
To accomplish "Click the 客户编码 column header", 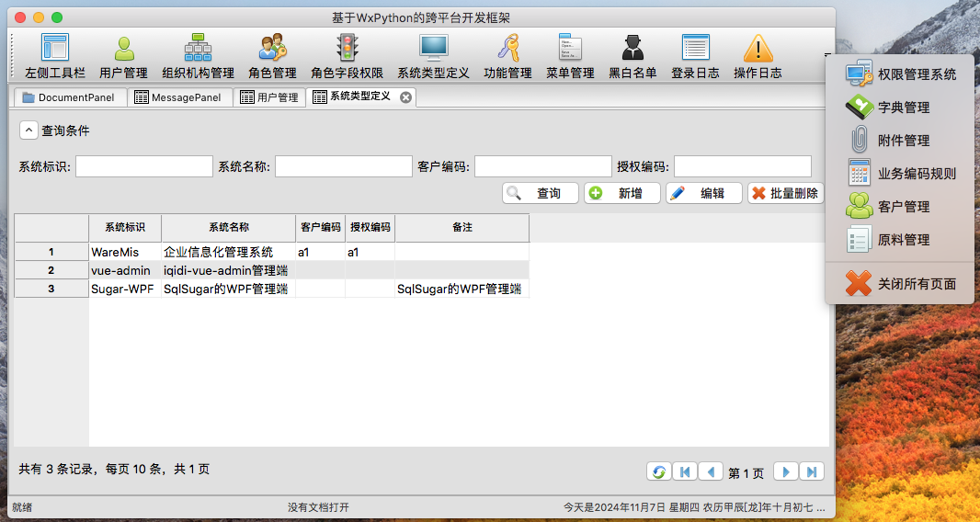I will [x=321, y=228].
